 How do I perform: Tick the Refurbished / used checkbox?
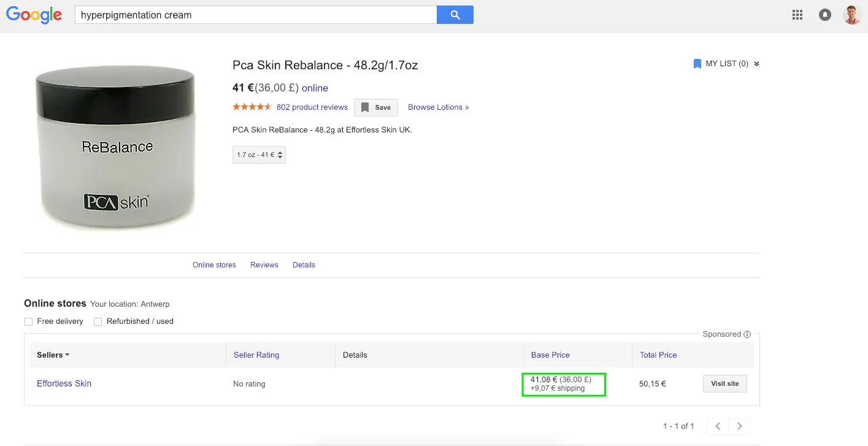coord(98,321)
